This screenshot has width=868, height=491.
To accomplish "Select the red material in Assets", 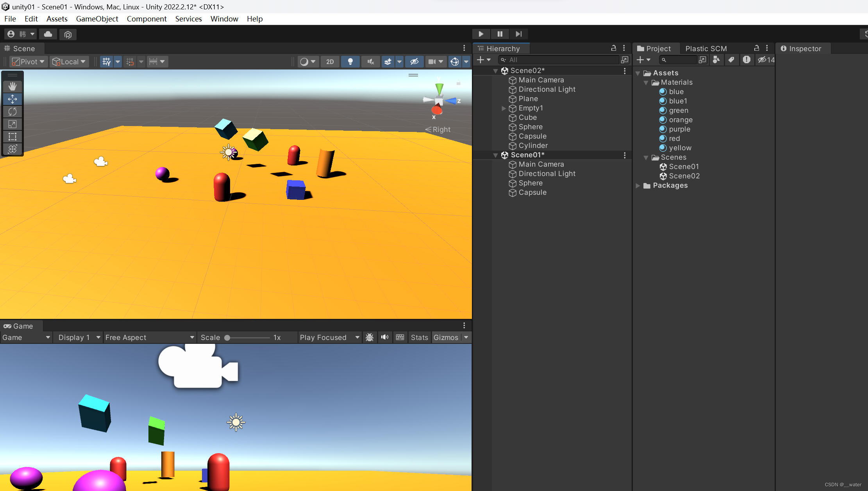I will click(x=674, y=139).
